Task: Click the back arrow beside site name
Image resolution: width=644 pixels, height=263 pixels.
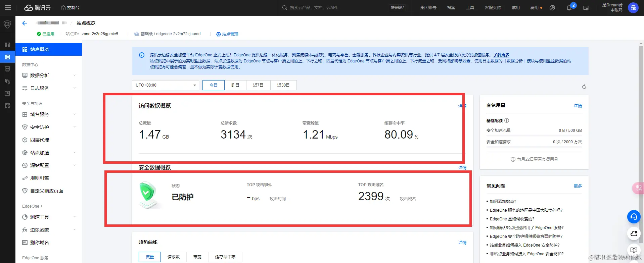Action: [x=25, y=23]
